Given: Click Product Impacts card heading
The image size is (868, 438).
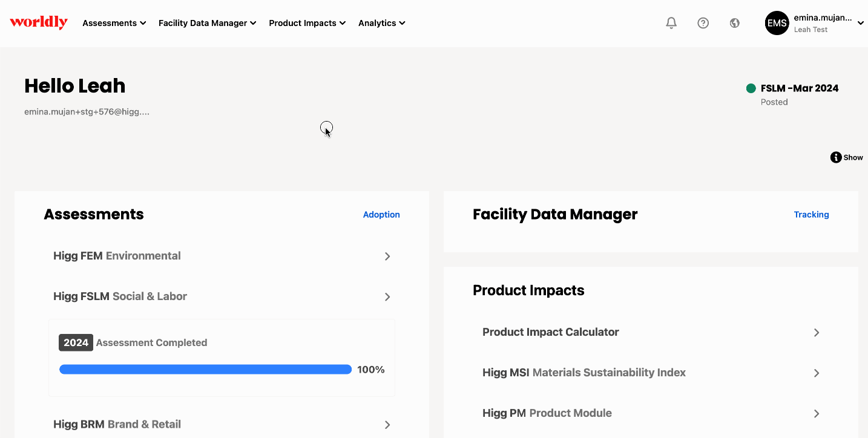Looking at the screenshot, I should (x=528, y=290).
